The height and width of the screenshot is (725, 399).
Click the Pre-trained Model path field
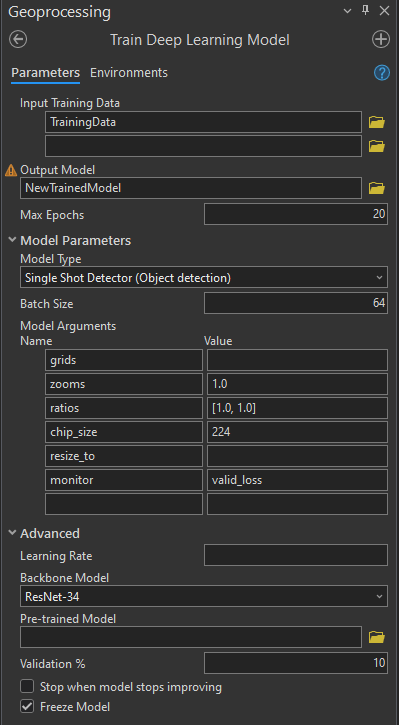click(x=190, y=637)
